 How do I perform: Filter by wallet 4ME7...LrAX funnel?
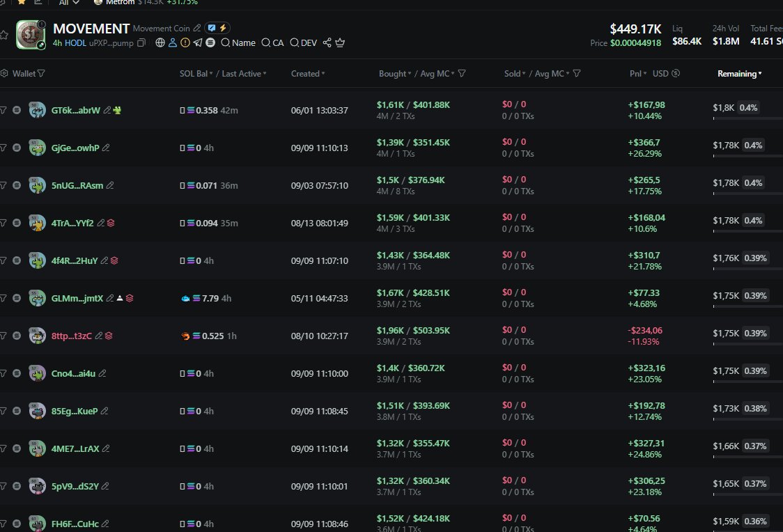coord(3,448)
